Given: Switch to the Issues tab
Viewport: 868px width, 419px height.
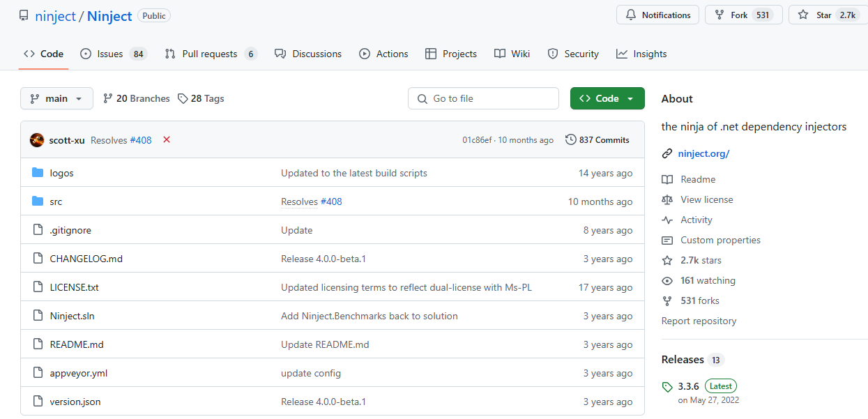Looking at the screenshot, I should 113,54.
